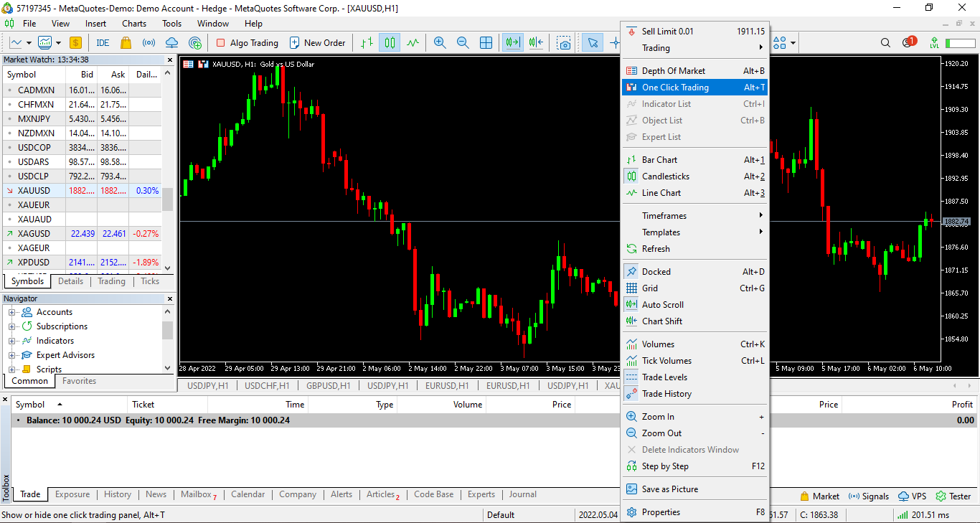Toggle Chart Shift in the toolbar
The width and height of the screenshot is (980, 523).
[x=536, y=43]
